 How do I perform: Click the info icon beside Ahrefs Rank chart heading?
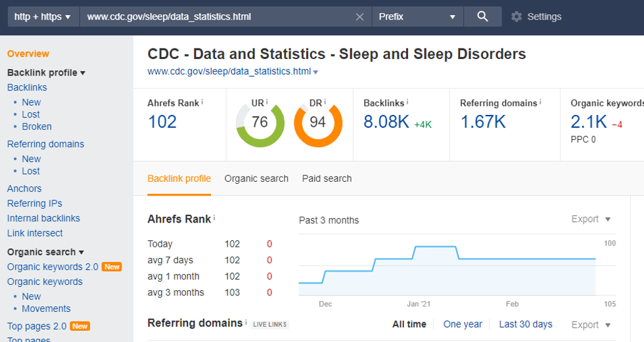(214, 218)
